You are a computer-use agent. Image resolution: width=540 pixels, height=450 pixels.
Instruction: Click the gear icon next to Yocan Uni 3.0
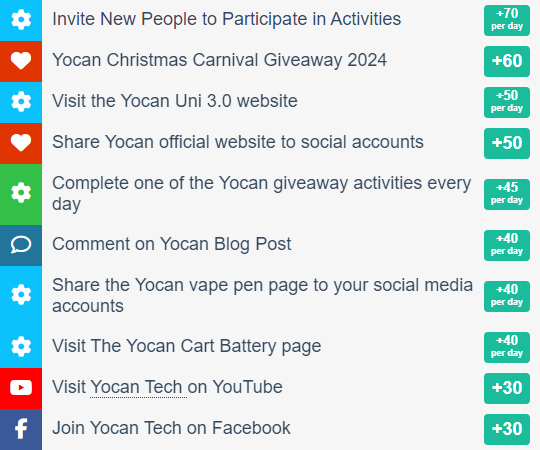click(21, 102)
